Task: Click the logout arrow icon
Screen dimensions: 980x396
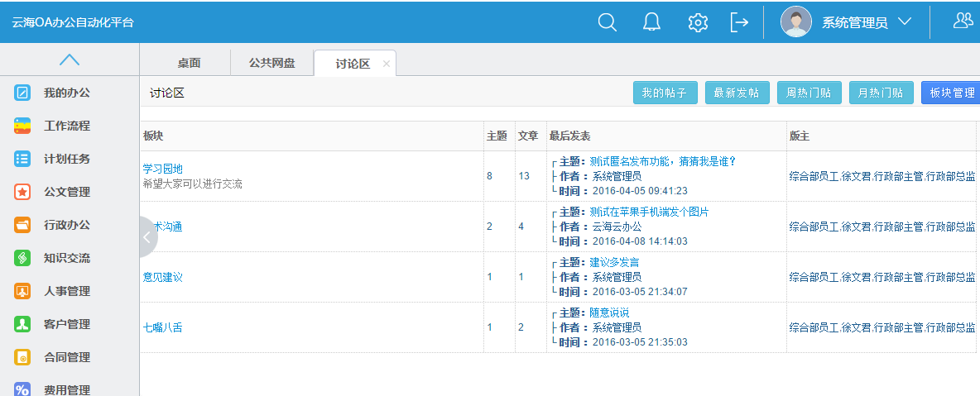Action: click(739, 22)
